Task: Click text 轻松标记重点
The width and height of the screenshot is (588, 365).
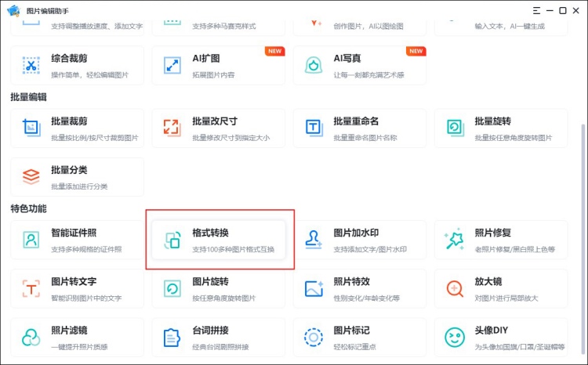Action: (x=354, y=347)
